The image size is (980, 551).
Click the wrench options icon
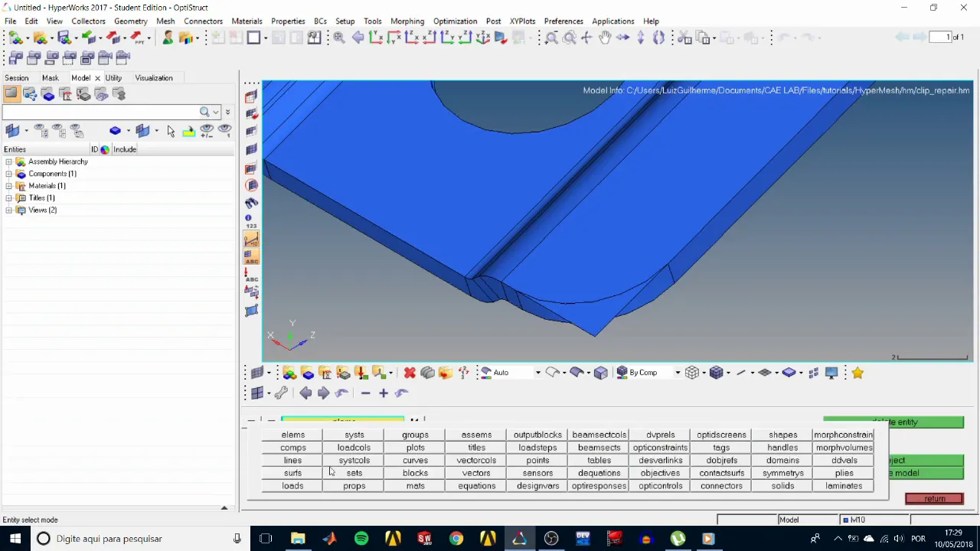point(281,393)
